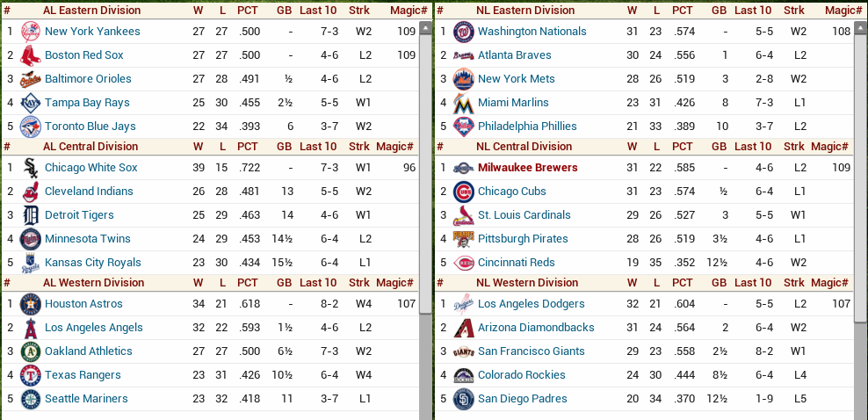Click the Oakland Athletics logo icon
This screenshot has width=868, height=420.
pos(31,351)
